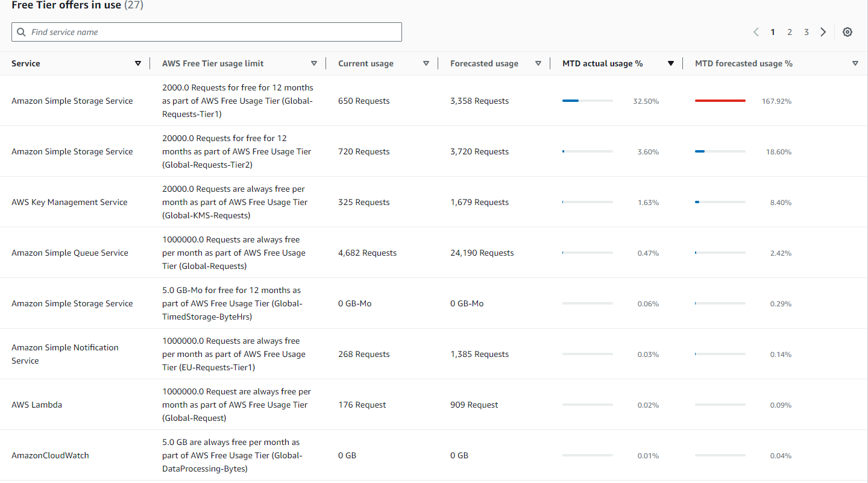Click the 3.60% actual usage progress bar

(x=588, y=151)
